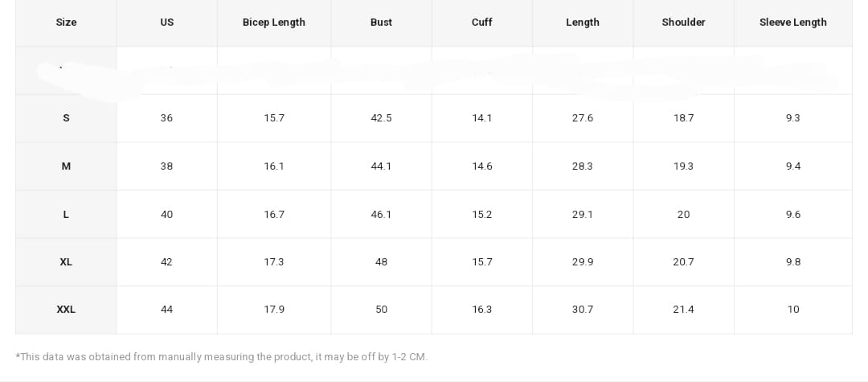Select the M size row label
Image resolution: width=868 pixels, height=382 pixels.
(x=66, y=166)
